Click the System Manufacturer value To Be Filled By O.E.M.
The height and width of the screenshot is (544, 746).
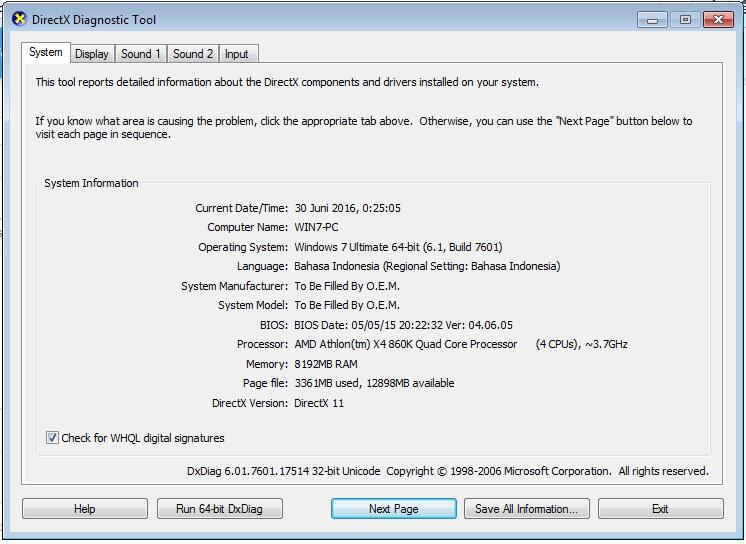click(x=347, y=286)
